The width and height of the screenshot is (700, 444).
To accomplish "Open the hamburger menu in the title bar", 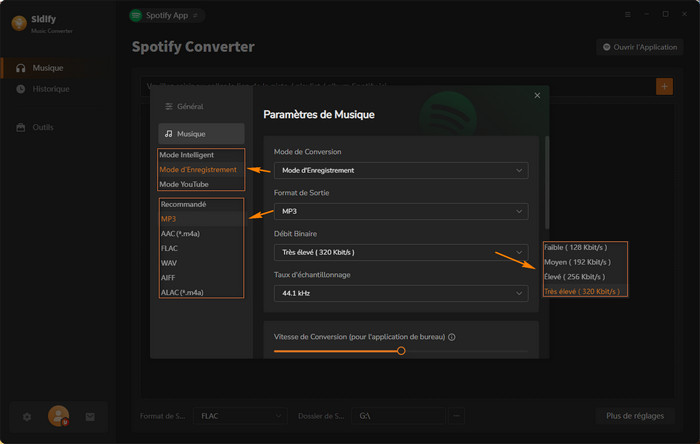I will pyautogui.click(x=628, y=15).
